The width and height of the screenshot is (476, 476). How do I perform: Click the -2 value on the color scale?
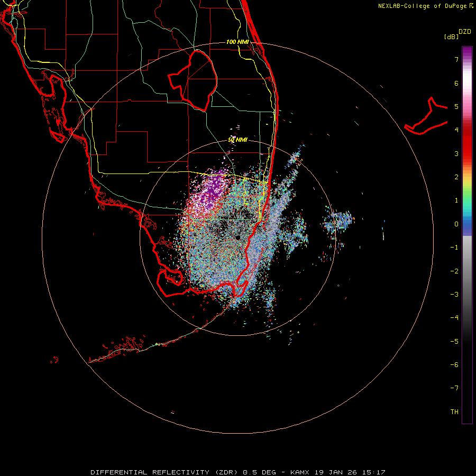coord(454,271)
